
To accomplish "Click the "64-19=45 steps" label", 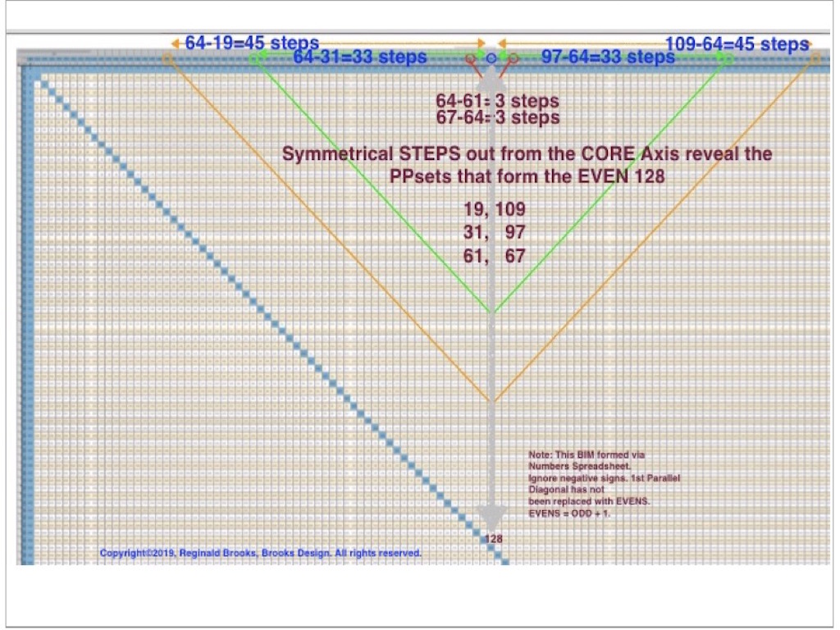I will pos(252,43).
